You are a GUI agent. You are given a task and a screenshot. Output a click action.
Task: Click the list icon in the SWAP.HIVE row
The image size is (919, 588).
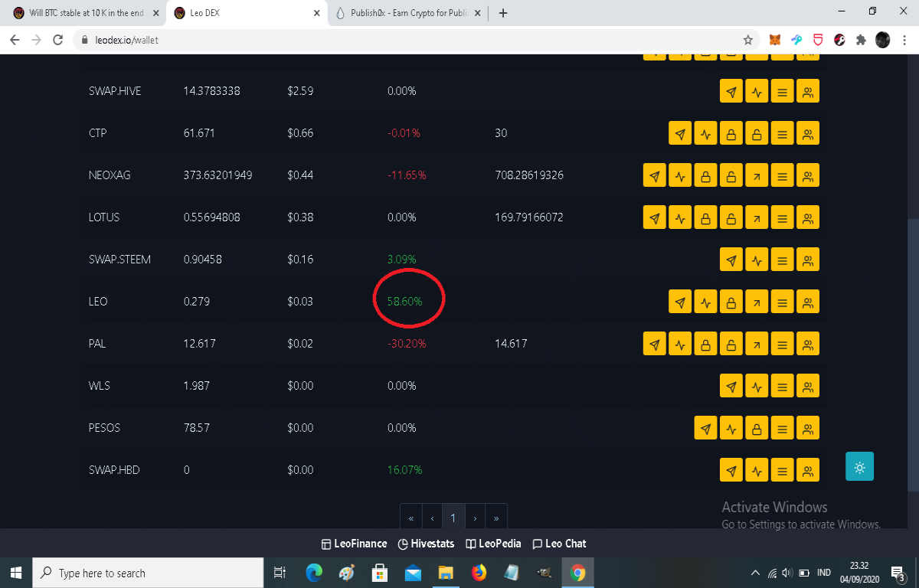click(782, 91)
